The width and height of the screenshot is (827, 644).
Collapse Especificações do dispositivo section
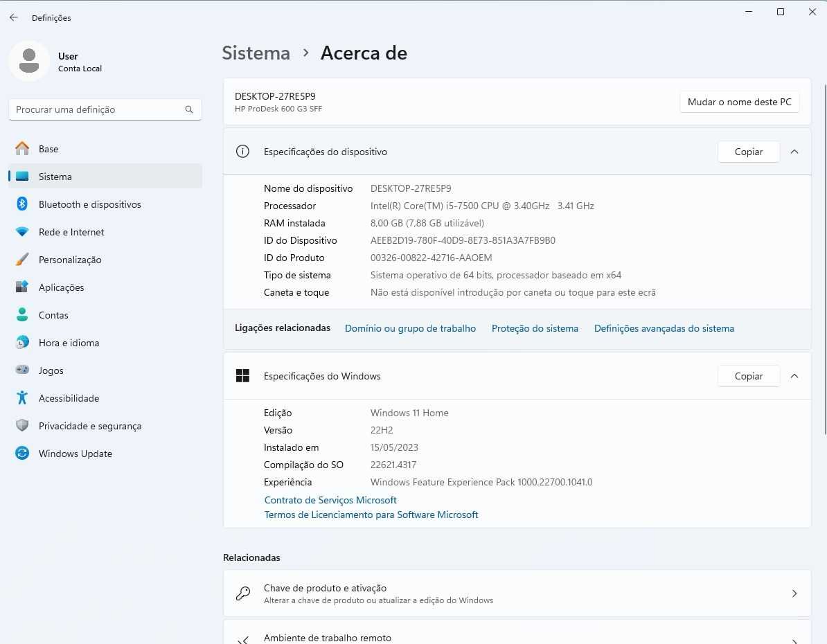point(794,152)
